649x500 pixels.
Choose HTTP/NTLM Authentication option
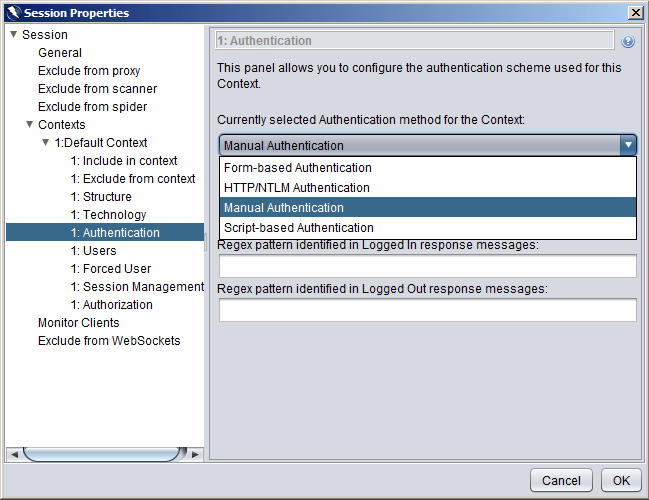pyautogui.click(x=428, y=188)
